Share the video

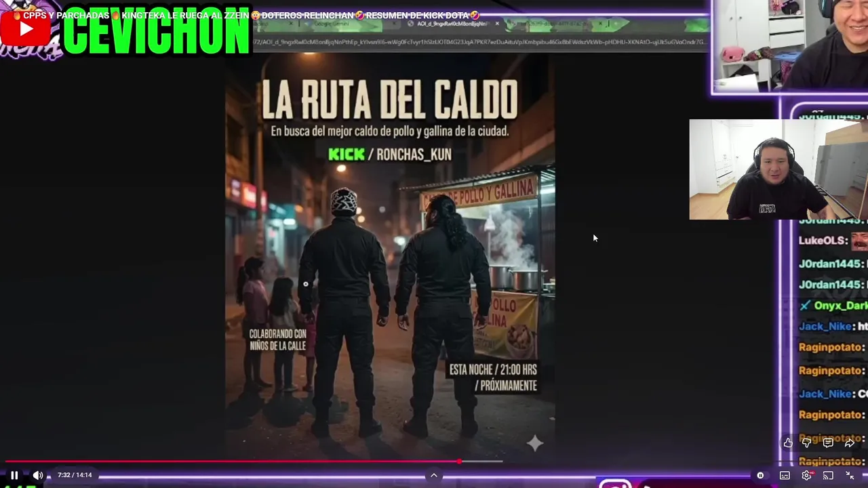[x=850, y=443]
